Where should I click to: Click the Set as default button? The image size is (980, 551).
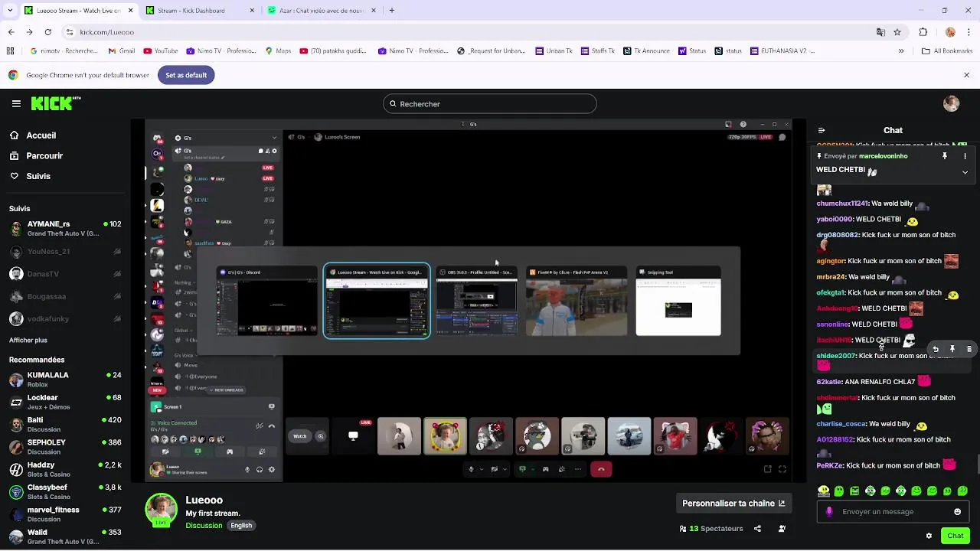(186, 75)
